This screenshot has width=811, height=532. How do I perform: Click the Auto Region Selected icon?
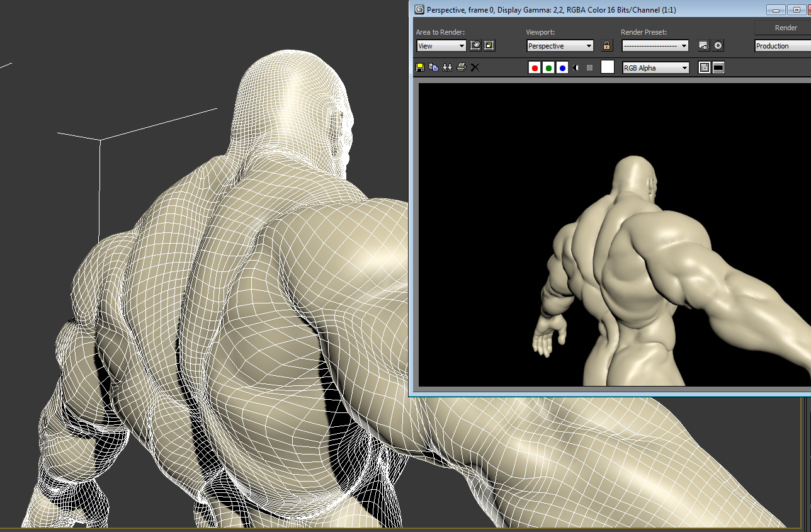click(x=489, y=45)
